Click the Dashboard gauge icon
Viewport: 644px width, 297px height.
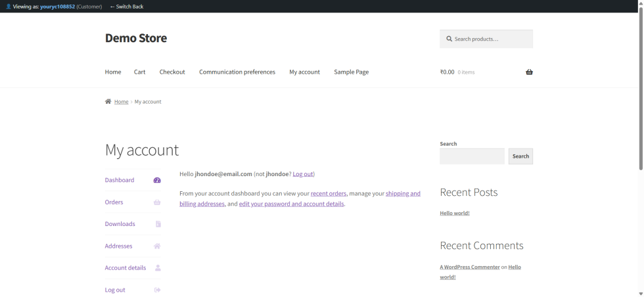pos(157,180)
